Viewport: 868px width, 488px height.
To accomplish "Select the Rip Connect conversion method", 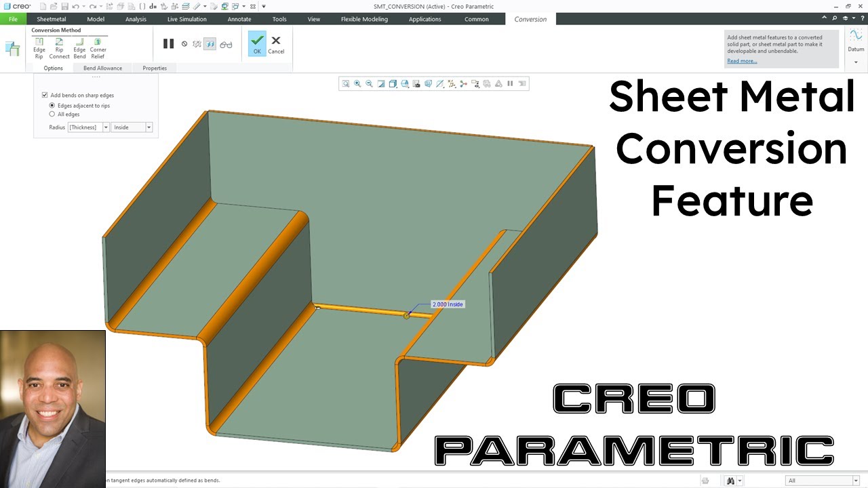I will (x=59, y=48).
